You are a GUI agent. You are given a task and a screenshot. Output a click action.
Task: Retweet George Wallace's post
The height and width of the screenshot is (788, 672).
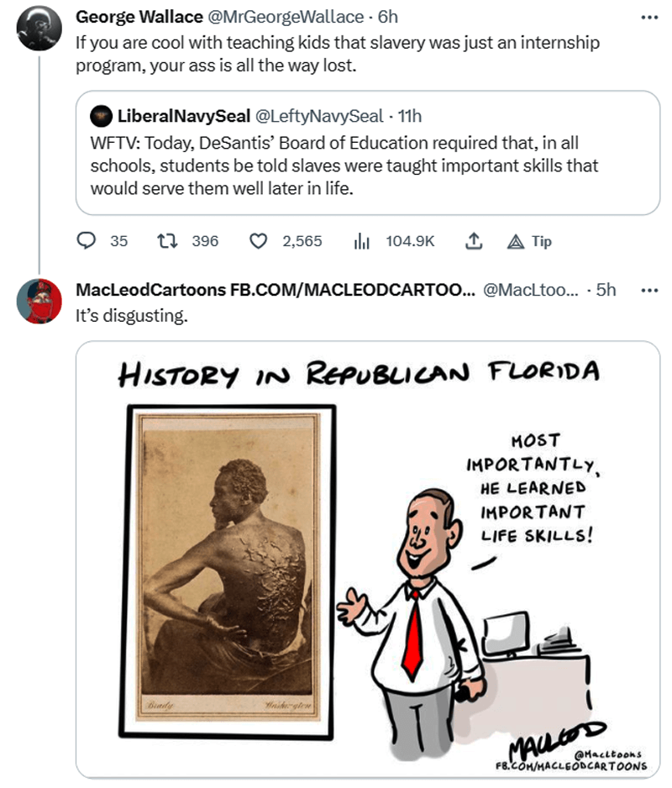[167, 241]
